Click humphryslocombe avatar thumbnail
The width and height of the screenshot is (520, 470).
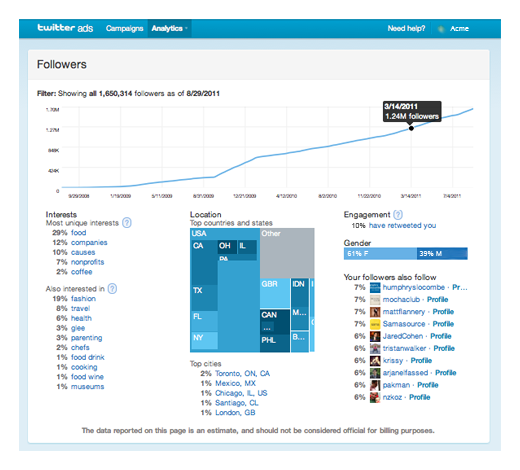coord(375,287)
